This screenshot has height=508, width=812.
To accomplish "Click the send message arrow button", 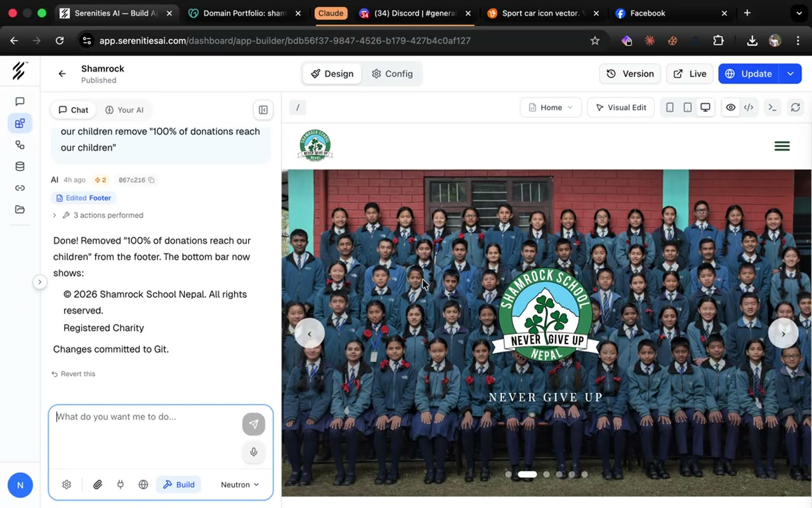I will tap(253, 424).
